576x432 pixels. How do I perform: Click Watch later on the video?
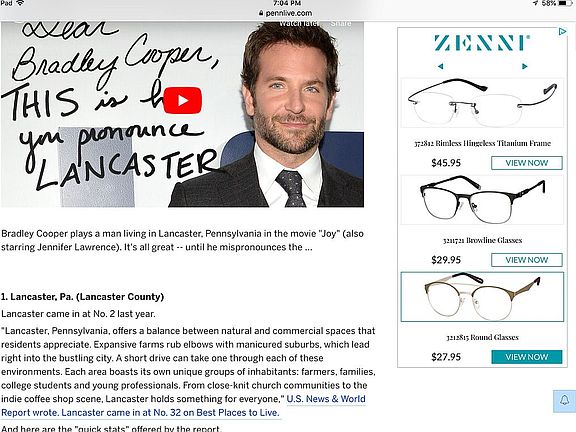tap(299, 23)
